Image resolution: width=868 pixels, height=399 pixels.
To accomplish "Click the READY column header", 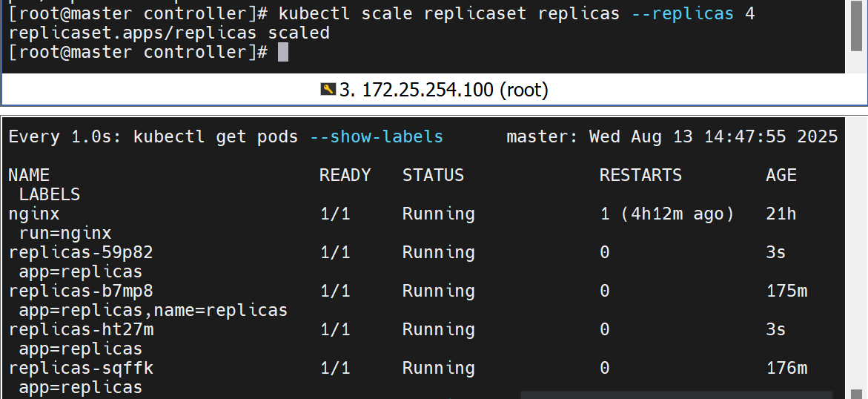I will click(x=345, y=175).
